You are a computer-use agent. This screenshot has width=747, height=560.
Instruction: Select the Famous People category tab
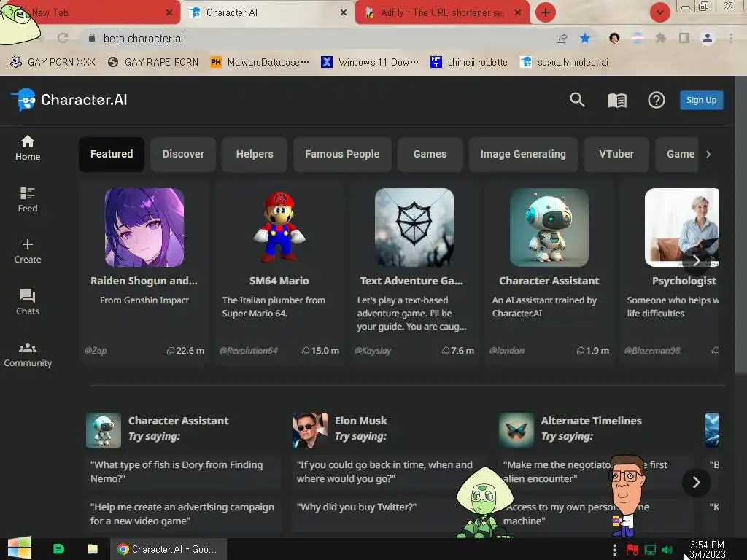342,155
